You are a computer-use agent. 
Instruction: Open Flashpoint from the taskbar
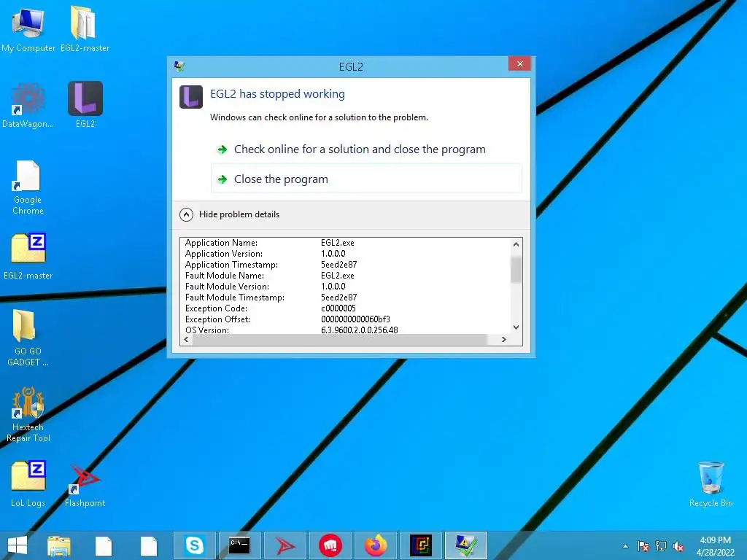point(285,545)
